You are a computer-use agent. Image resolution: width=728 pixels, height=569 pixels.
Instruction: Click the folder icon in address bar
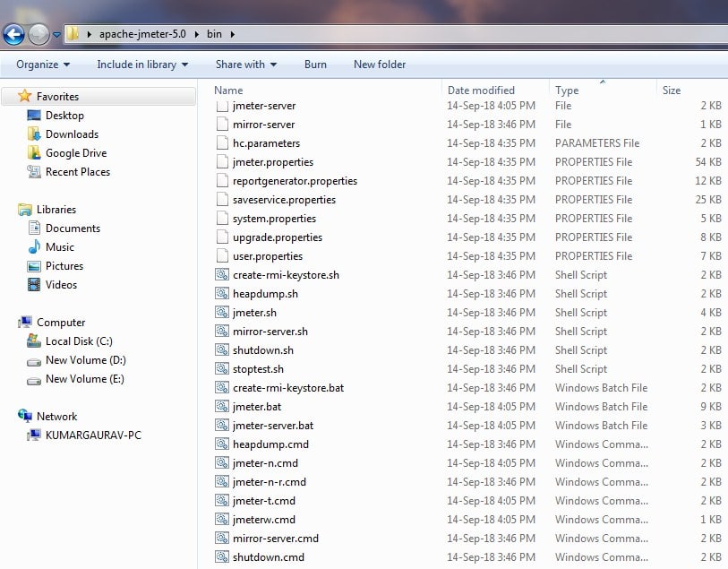tap(73, 34)
